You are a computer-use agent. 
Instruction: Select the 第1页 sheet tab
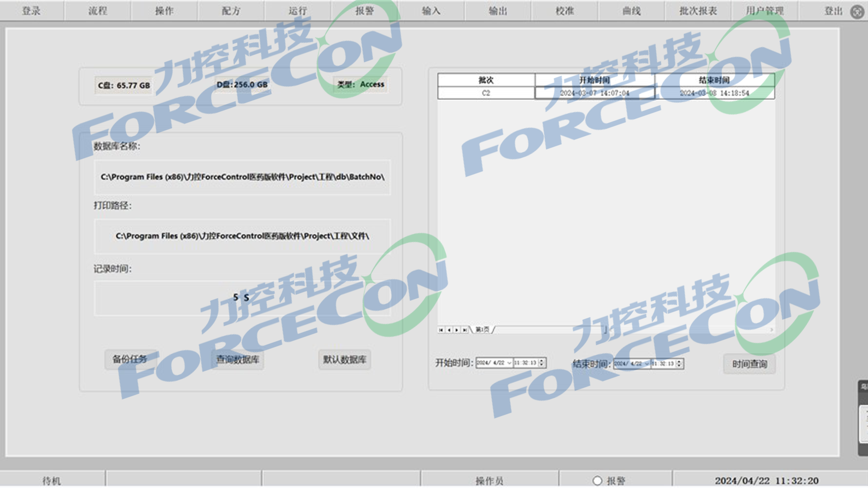(482, 330)
